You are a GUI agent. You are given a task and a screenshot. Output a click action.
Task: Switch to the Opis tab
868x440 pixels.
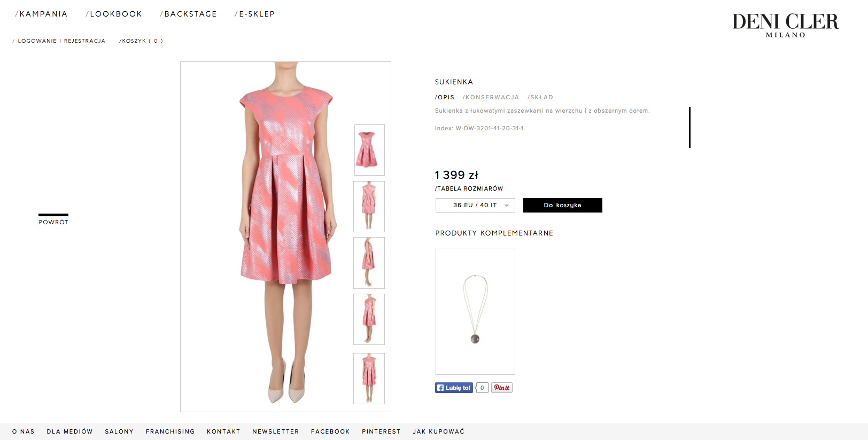pyautogui.click(x=445, y=97)
